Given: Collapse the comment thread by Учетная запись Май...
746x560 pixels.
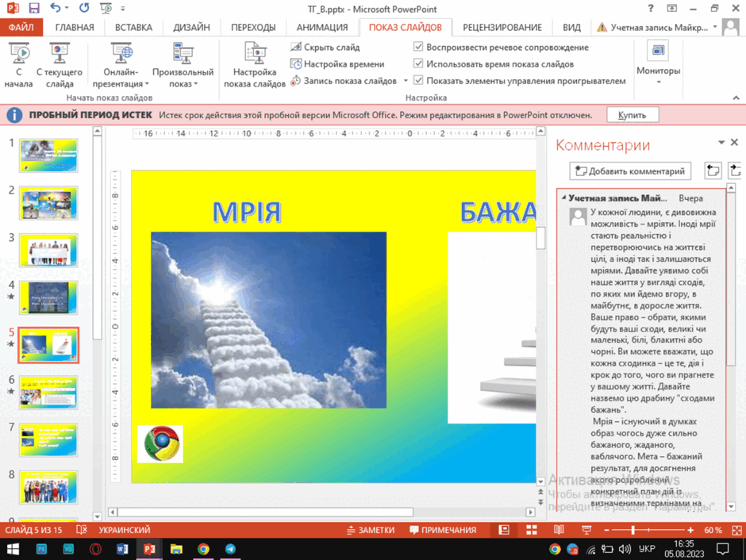Looking at the screenshot, I should [x=564, y=198].
